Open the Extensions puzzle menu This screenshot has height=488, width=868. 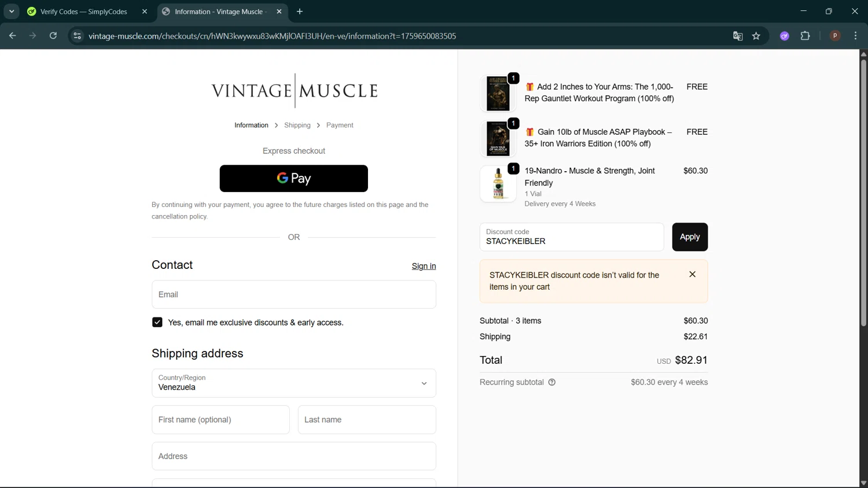(806, 36)
